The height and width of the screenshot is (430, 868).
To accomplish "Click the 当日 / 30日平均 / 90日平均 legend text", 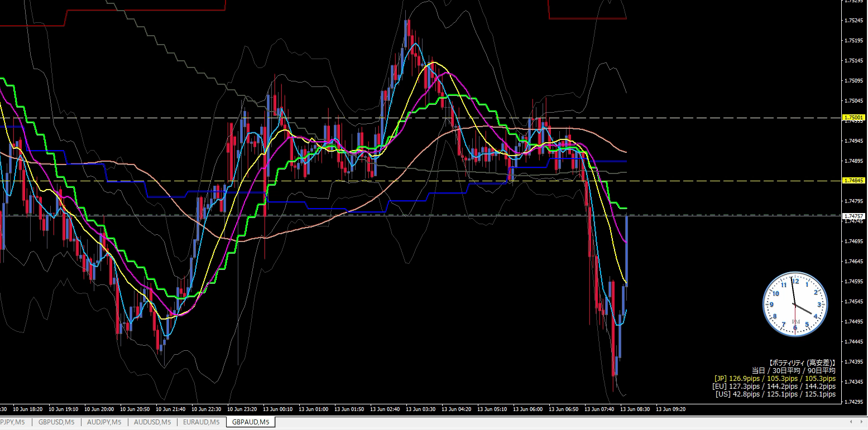I will tap(794, 370).
